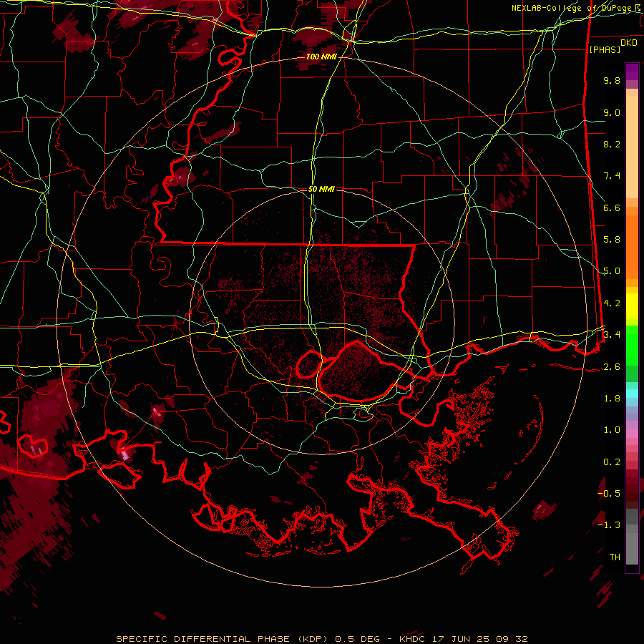644x644 pixels.
Task: Pick the orange segment of the color bar
Action: click(x=632, y=248)
